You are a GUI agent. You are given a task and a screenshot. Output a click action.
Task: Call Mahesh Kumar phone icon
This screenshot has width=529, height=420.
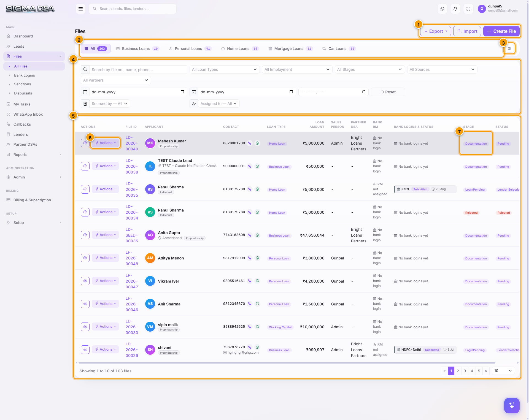pyautogui.click(x=250, y=143)
